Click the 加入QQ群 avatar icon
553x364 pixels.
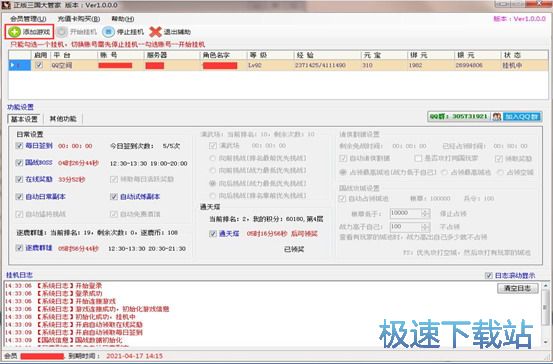[497, 116]
